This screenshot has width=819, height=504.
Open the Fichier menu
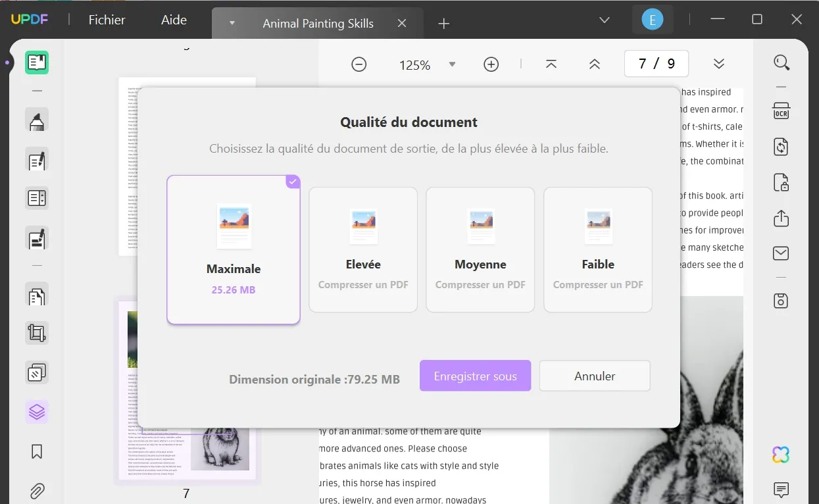pyautogui.click(x=106, y=20)
